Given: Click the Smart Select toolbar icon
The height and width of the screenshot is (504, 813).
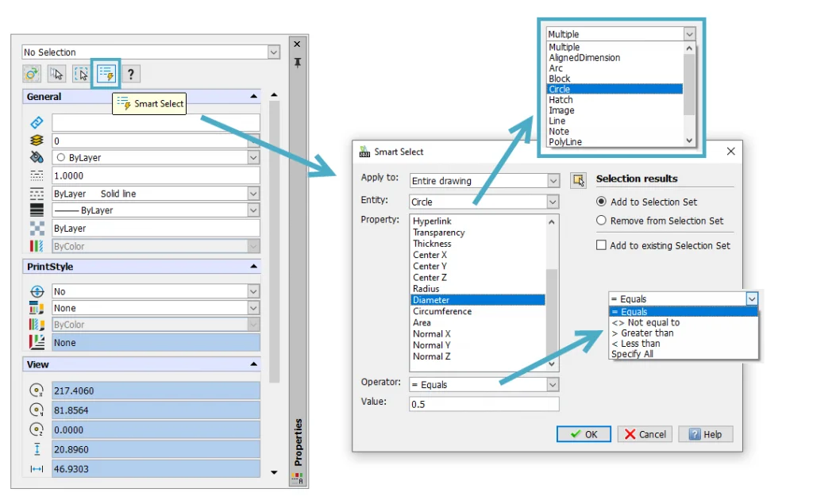Looking at the screenshot, I should (106, 74).
